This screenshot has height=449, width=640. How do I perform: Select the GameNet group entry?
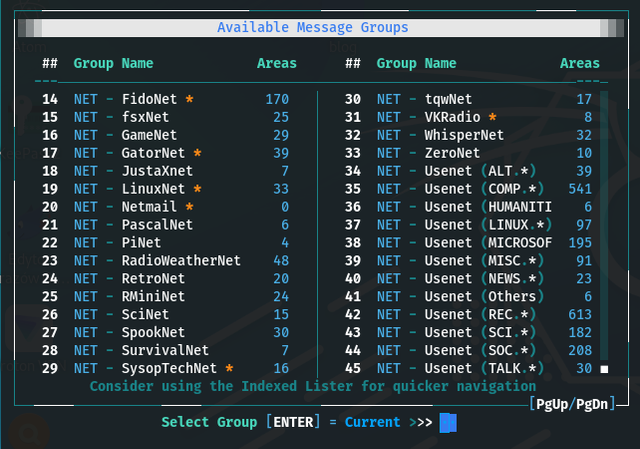pos(165,135)
